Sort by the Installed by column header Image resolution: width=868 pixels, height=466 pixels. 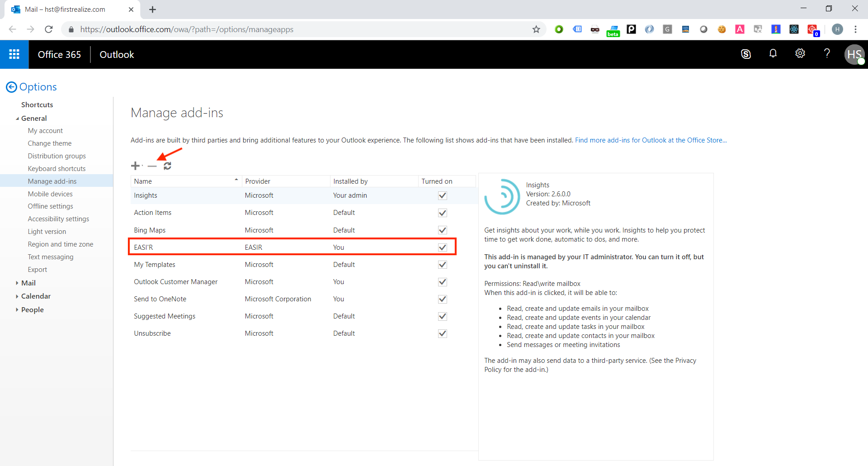tap(374, 181)
